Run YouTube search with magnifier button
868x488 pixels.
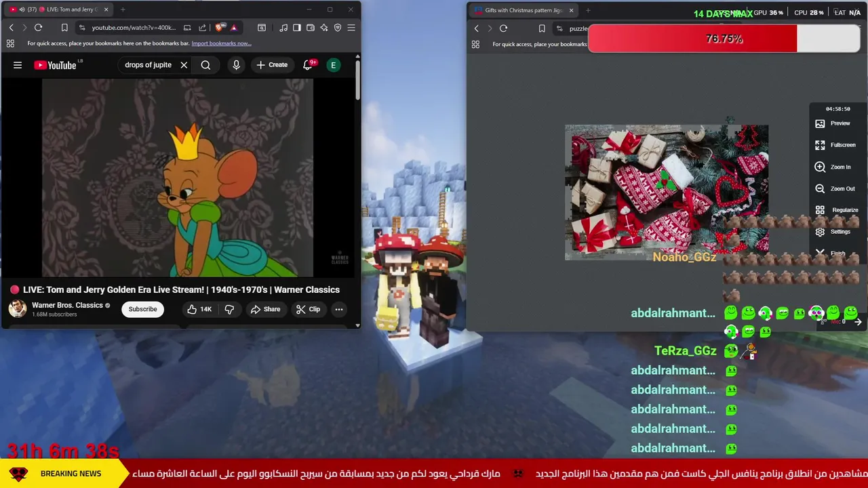205,65
